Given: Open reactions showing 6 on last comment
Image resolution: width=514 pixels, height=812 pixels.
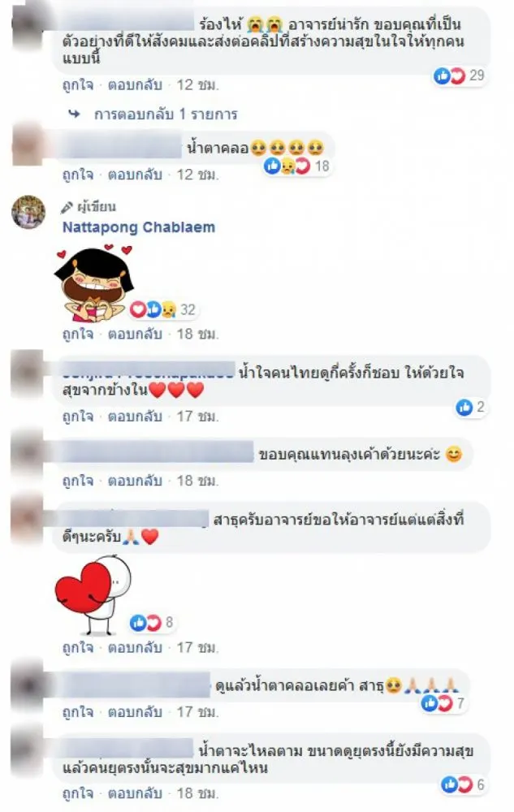Looking at the screenshot, I should click(464, 784).
